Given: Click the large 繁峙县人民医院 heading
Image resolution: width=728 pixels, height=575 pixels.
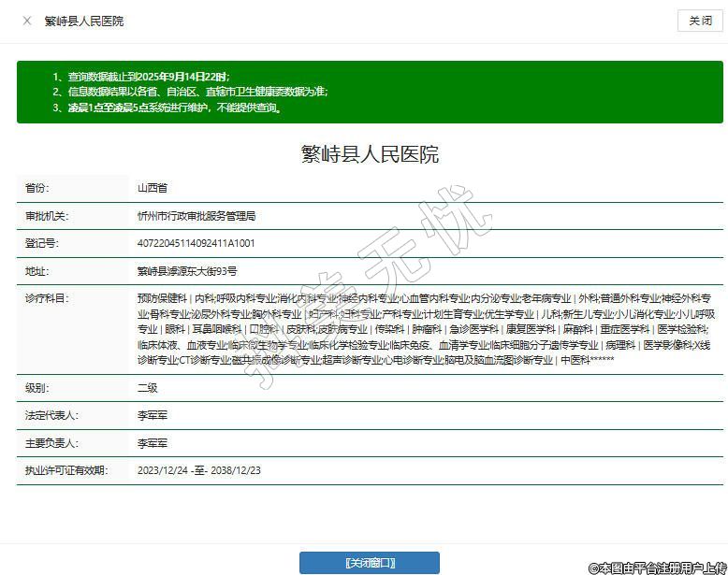Looking at the screenshot, I should coord(370,154).
